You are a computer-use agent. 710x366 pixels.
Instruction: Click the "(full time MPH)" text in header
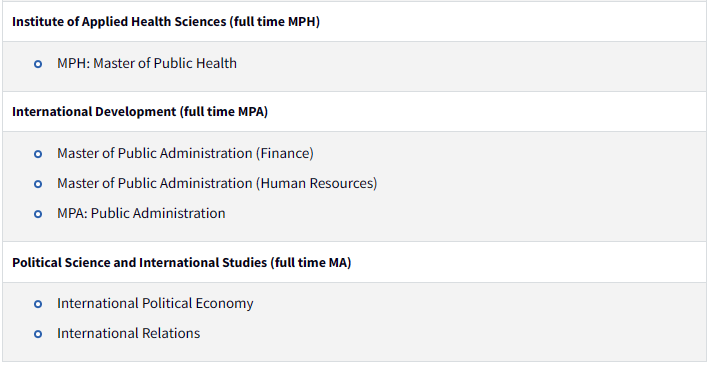274,22
